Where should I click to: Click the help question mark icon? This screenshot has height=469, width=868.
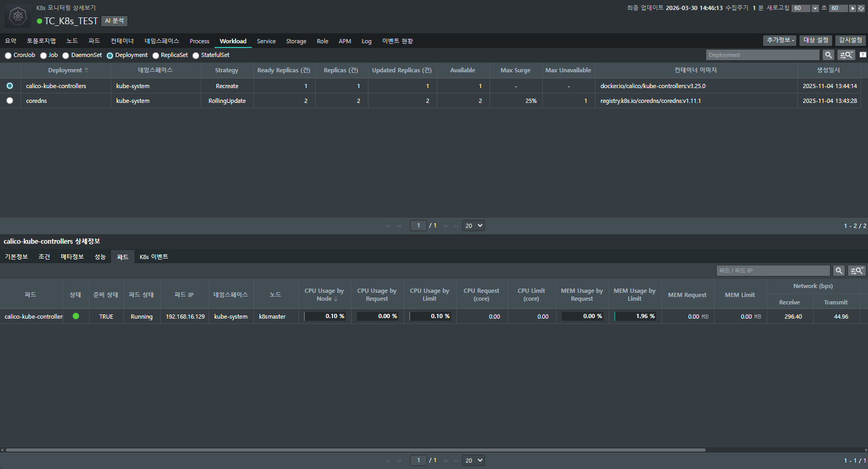click(x=863, y=55)
